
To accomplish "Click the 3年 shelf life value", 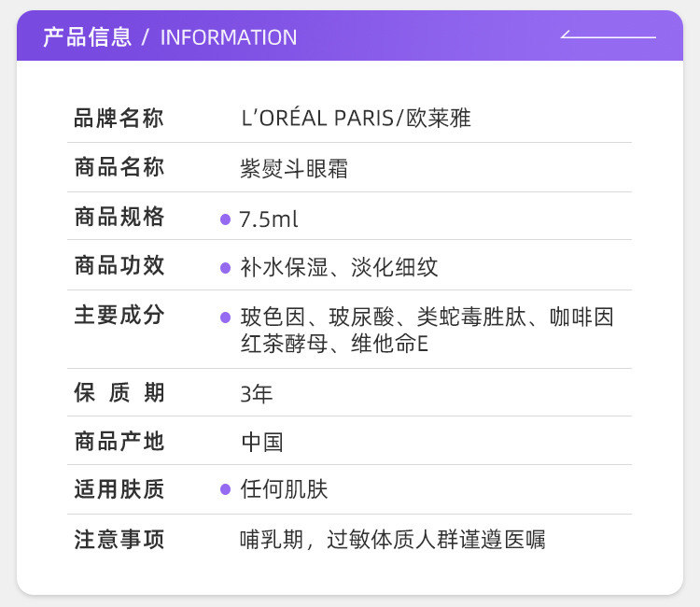I will click(257, 394).
